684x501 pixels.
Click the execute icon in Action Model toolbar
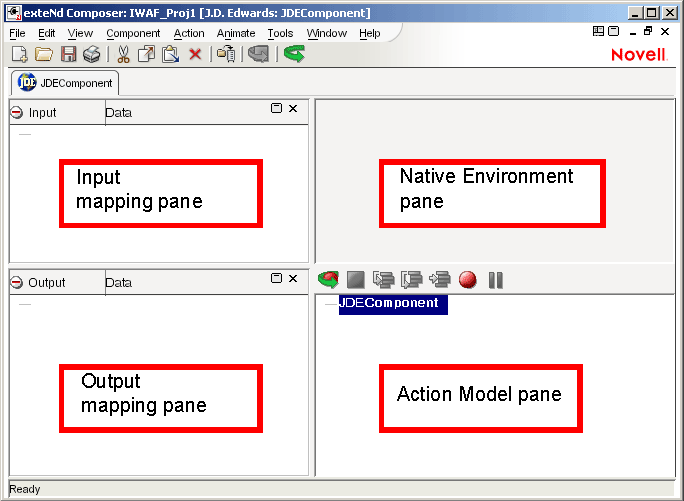[328, 280]
